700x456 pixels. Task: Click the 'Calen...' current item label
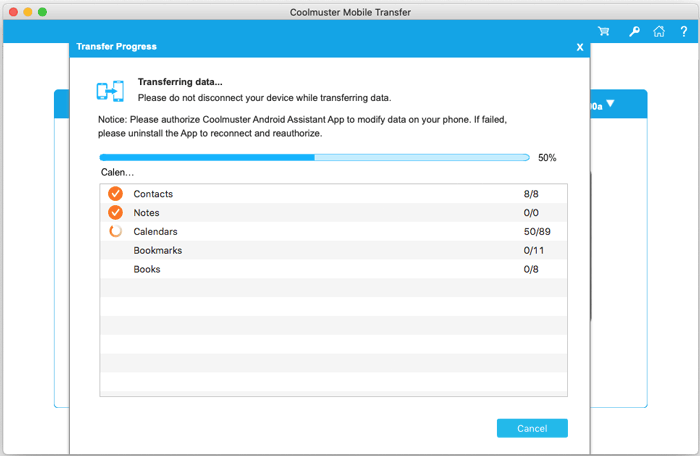click(117, 172)
